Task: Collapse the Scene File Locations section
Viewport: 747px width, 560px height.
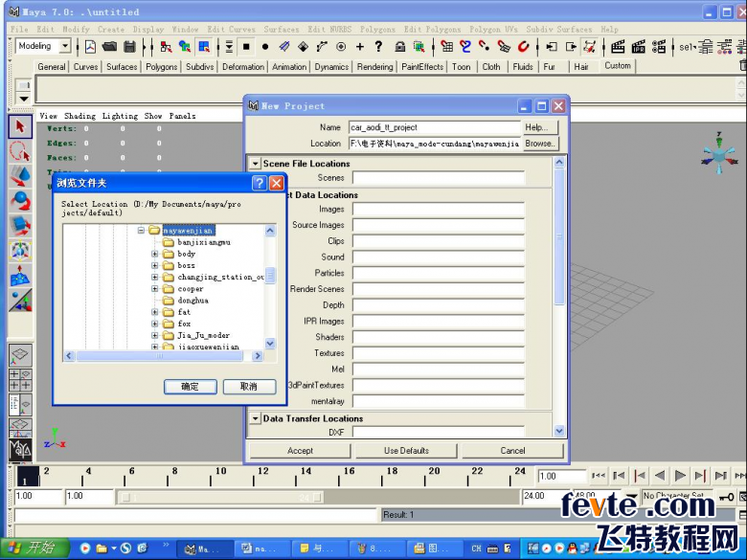Action: 256,164
